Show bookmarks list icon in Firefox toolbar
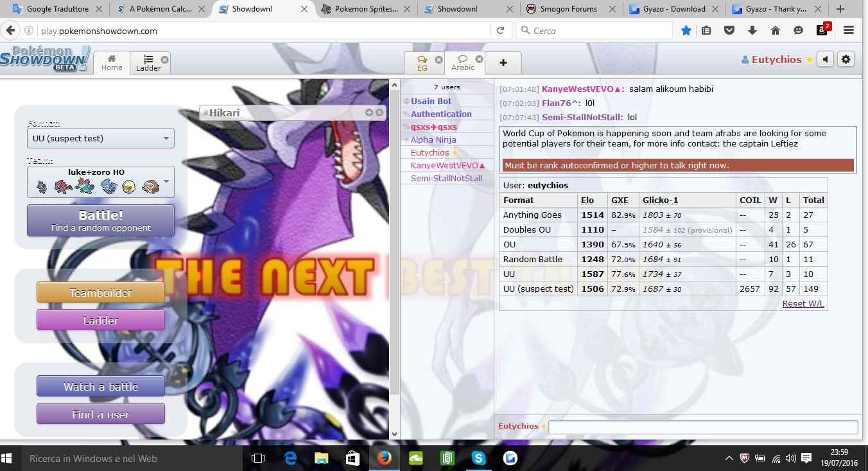 (706, 30)
